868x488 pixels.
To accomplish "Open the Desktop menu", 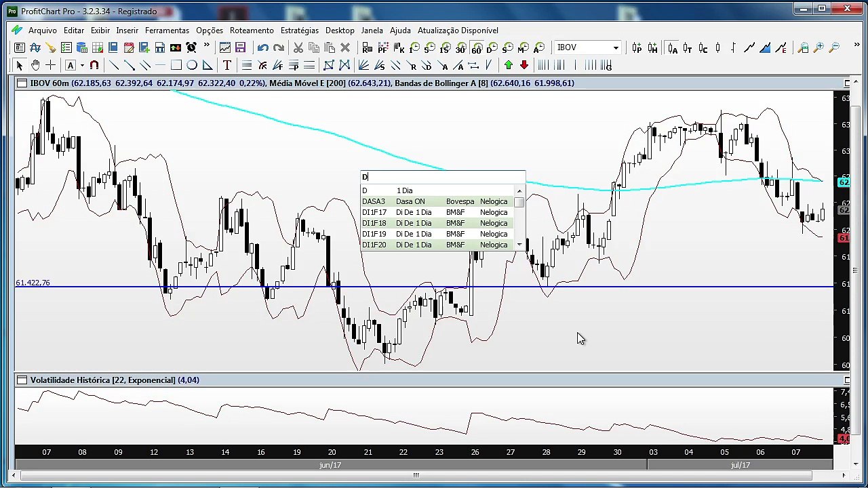I will click(x=340, y=30).
